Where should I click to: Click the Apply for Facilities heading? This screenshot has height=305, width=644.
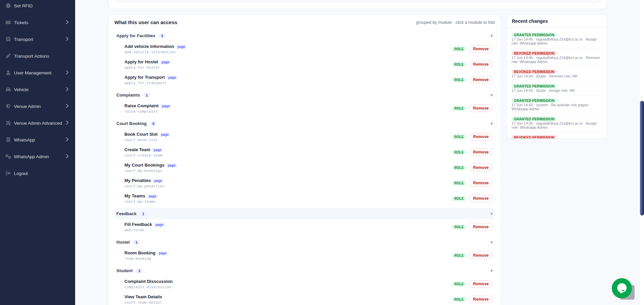point(136,36)
